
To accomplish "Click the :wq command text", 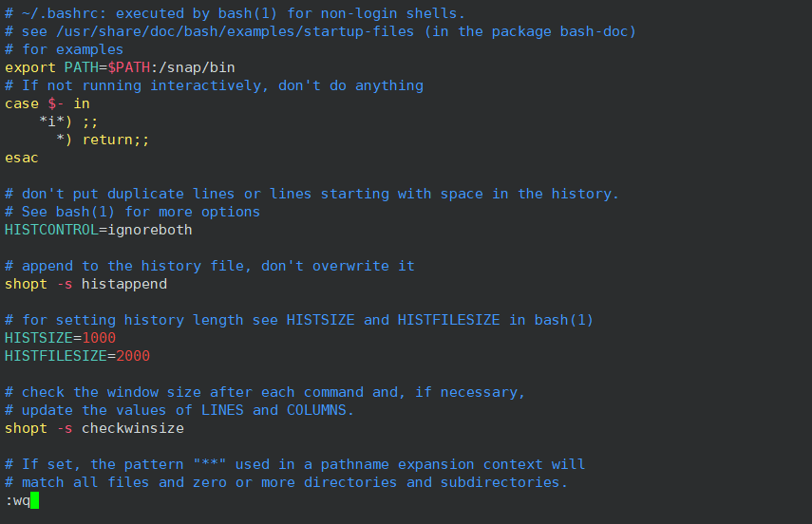I will tap(18, 500).
